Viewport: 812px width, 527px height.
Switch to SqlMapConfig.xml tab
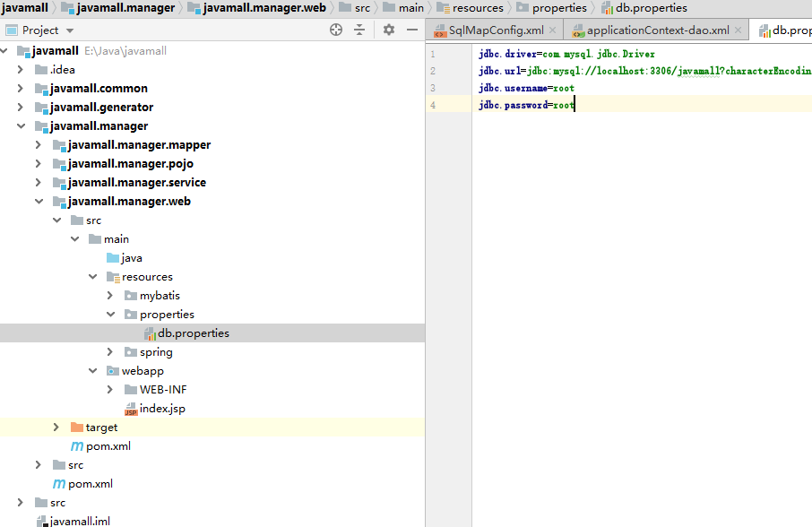(x=496, y=30)
